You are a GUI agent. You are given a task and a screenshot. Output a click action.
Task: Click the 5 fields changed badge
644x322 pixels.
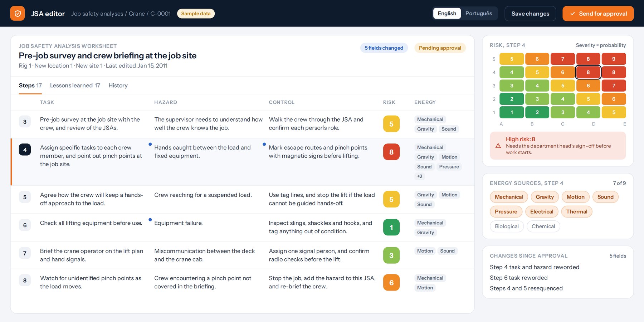[x=384, y=48]
